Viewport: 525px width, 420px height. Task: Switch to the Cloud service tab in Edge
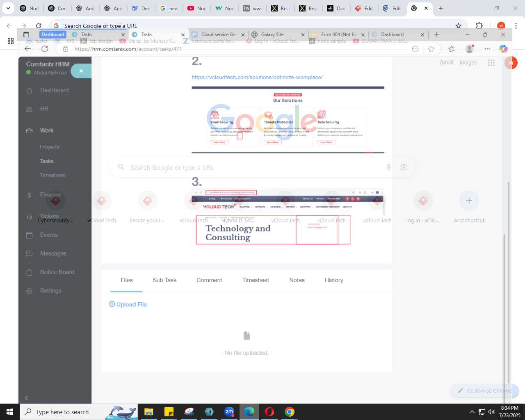tap(219, 34)
